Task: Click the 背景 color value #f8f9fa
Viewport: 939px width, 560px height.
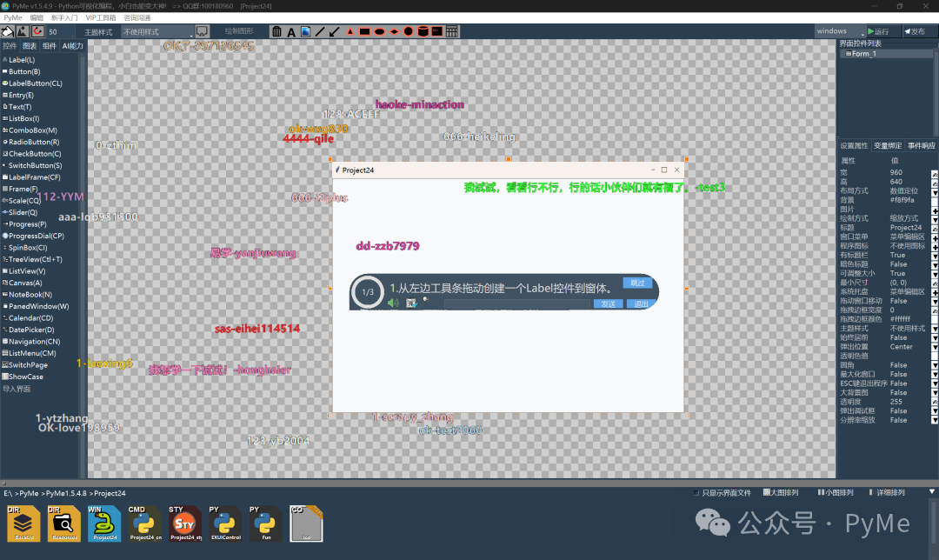Action: click(x=902, y=200)
